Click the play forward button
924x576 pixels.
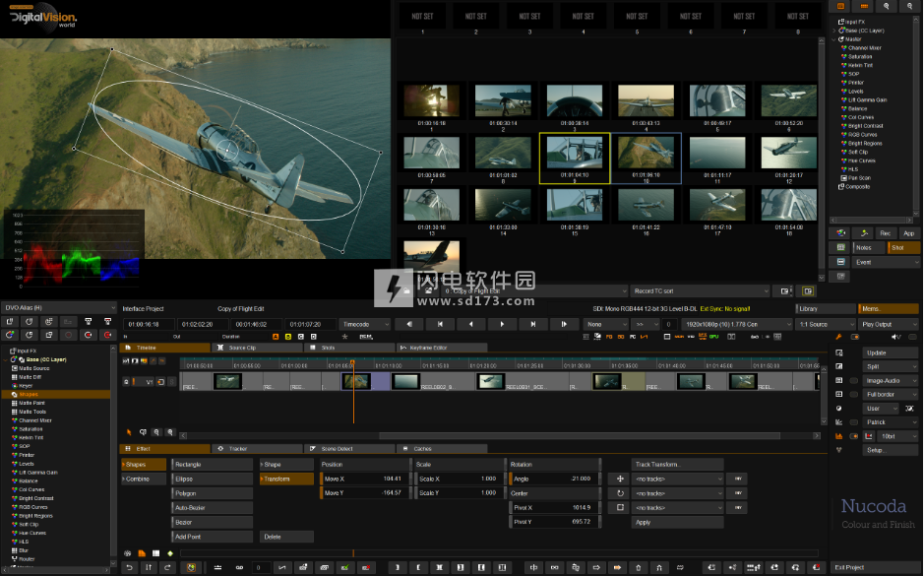pyautogui.click(x=502, y=324)
